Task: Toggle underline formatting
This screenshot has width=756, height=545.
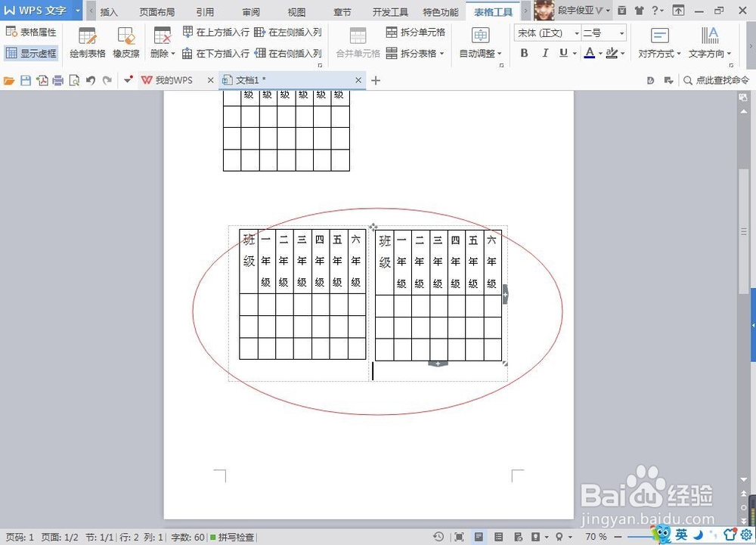Action: pyautogui.click(x=563, y=53)
